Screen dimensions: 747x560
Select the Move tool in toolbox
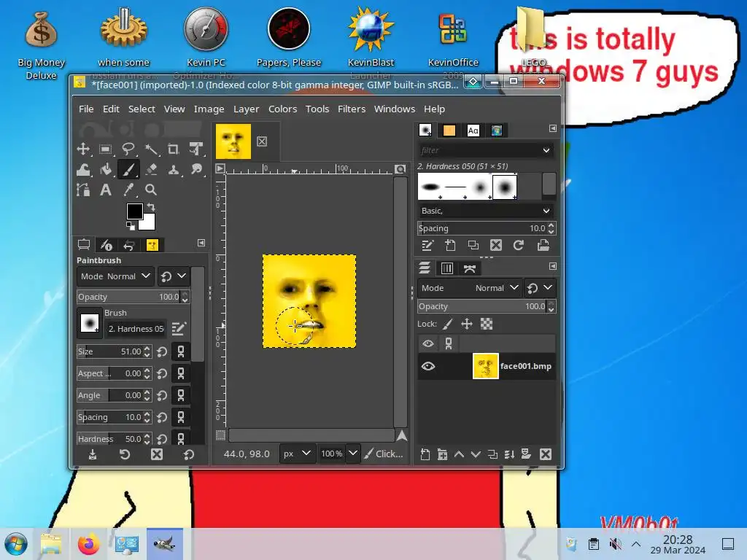(83, 149)
